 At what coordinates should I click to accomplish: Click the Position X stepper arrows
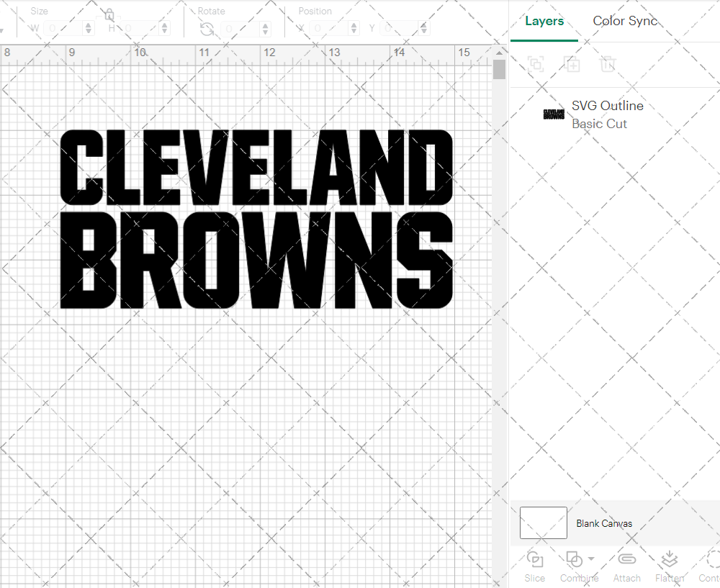point(355,29)
